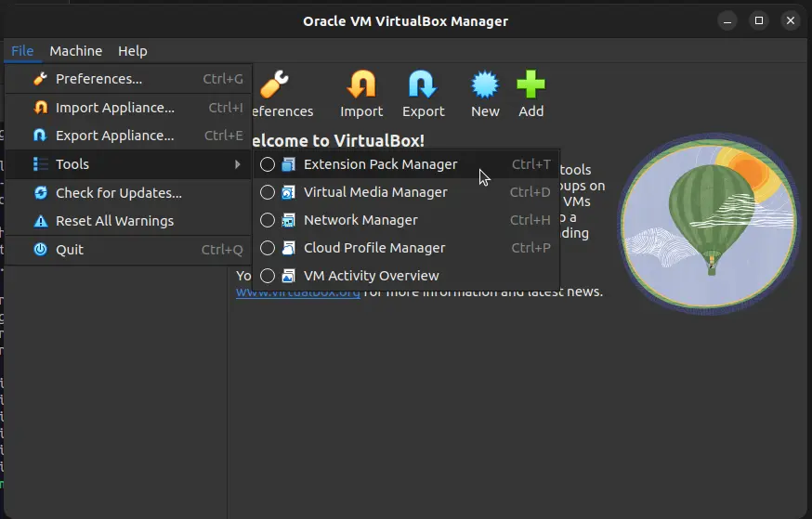Click the blue Export Appliance menu icon
812x519 pixels.
pos(40,135)
